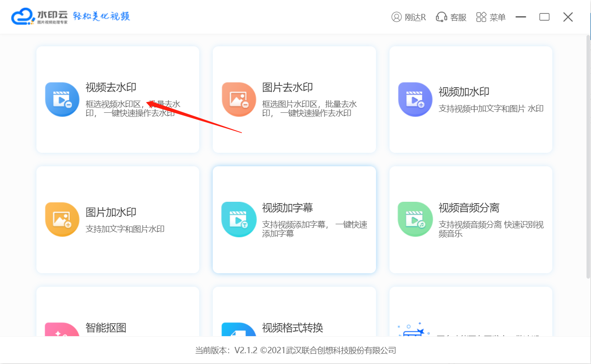This screenshot has width=591, height=364.
Task: Click the vertical scrollbar on the right edge
Action: coord(589,157)
